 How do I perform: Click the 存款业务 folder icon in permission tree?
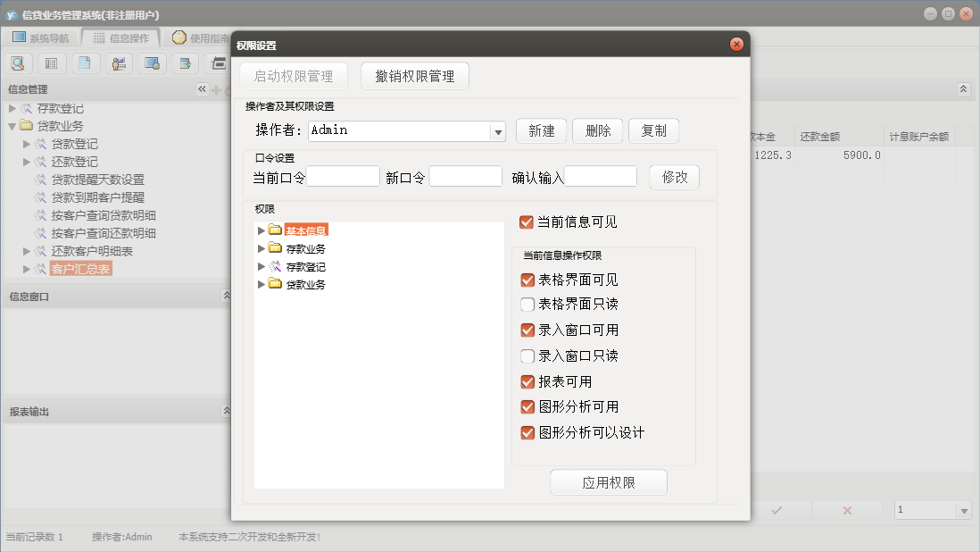point(275,247)
